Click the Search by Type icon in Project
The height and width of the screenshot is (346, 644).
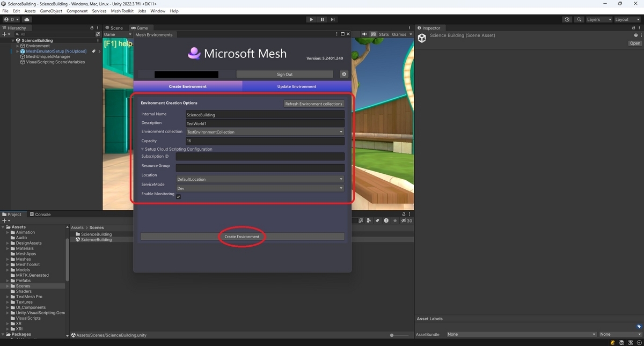pyautogui.click(x=369, y=220)
